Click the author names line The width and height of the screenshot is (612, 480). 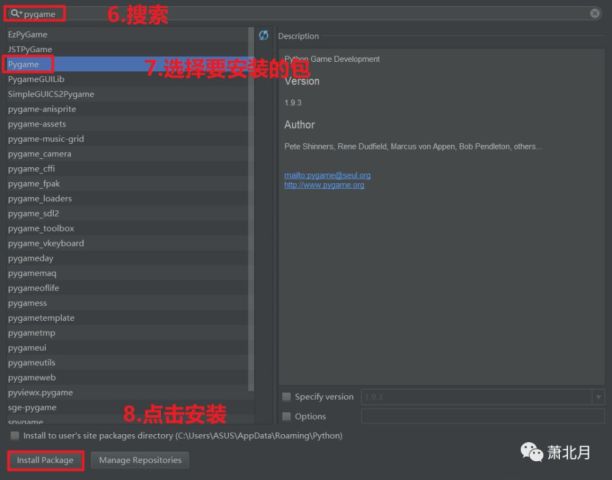[x=413, y=146]
